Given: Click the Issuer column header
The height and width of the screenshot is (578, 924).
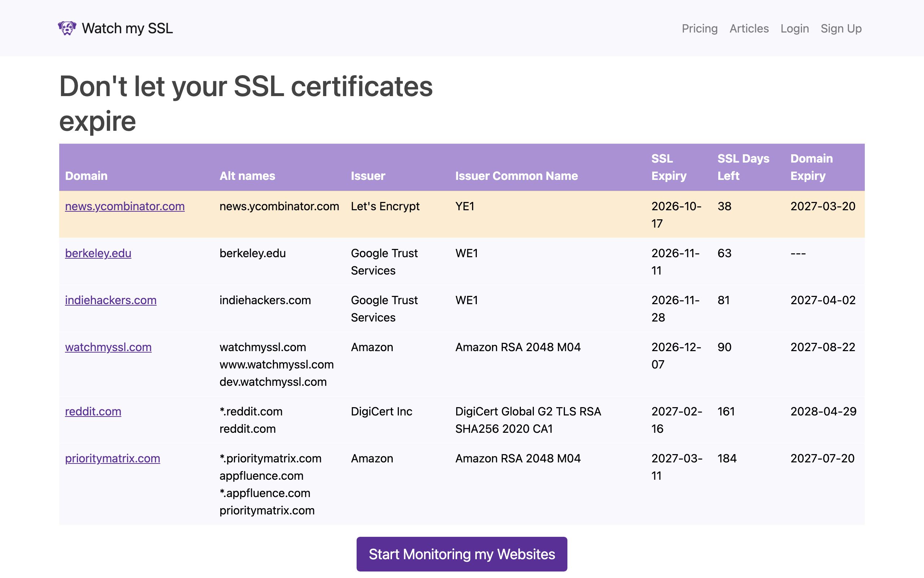Looking at the screenshot, I should point(368,176).
